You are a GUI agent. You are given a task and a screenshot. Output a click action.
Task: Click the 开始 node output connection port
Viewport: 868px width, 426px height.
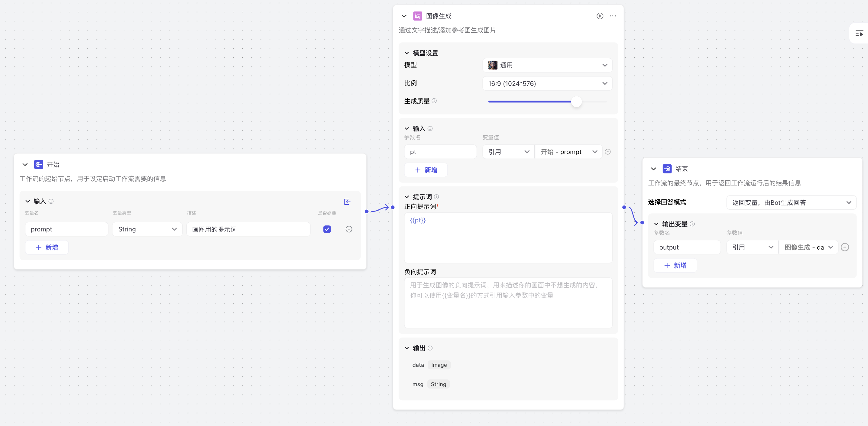[367, 211]
